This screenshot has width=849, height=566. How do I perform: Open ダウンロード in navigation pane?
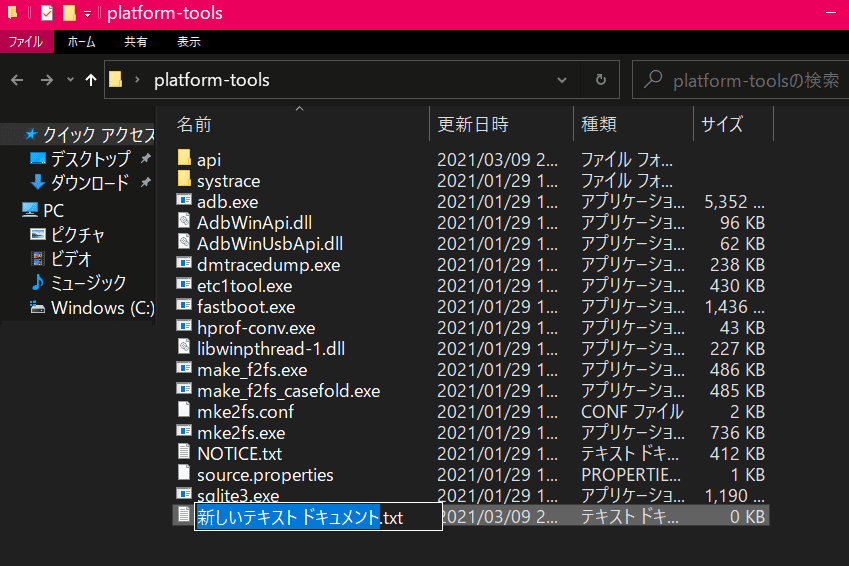click(90, 183)
